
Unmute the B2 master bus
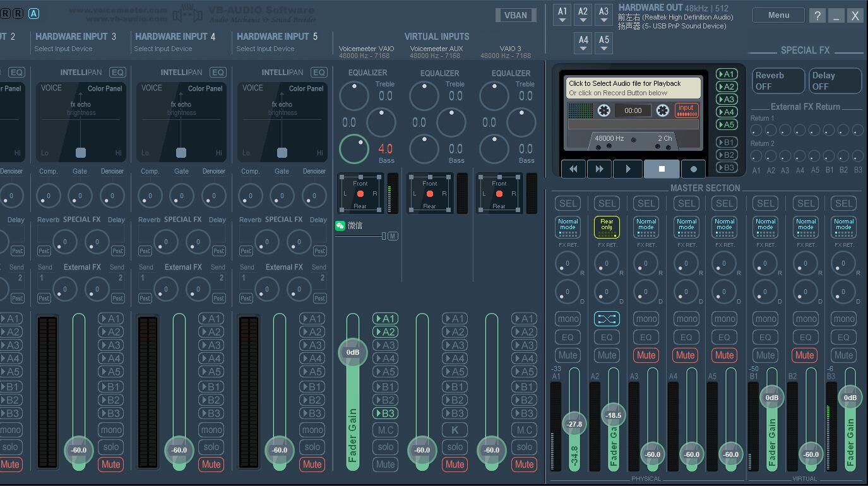click(805, 355)
